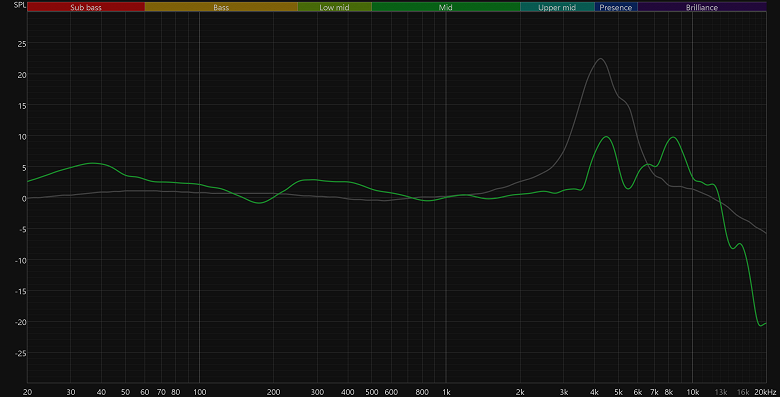780x397 pixels.
Task: Click the 0 dB axis label
Action: [x=23, y=198]
